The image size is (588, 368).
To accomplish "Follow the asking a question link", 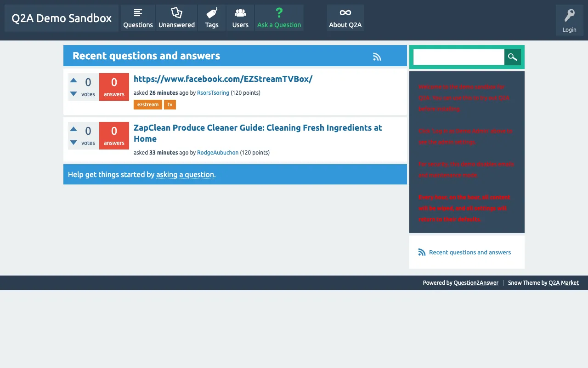I will click(185, 175).
